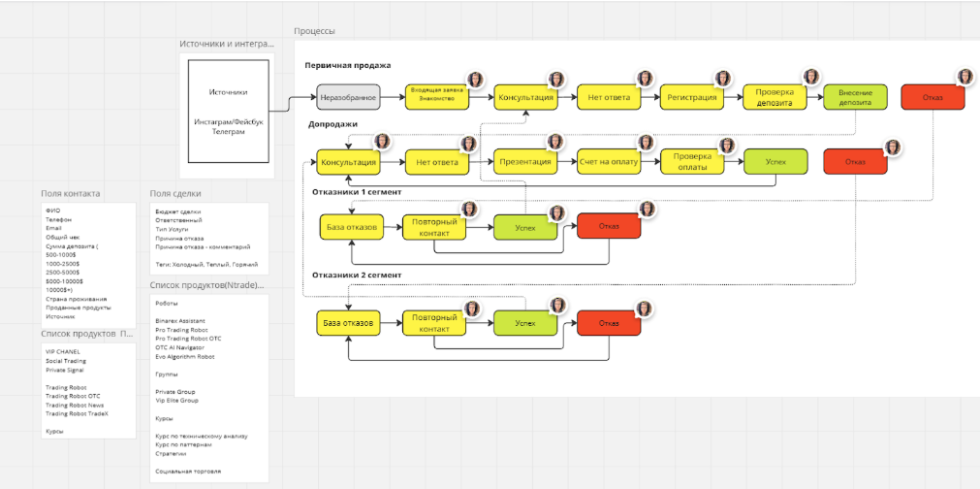
Task: Select База отказов node in Отказники 1 сегмент
Action: click(351, 227)
